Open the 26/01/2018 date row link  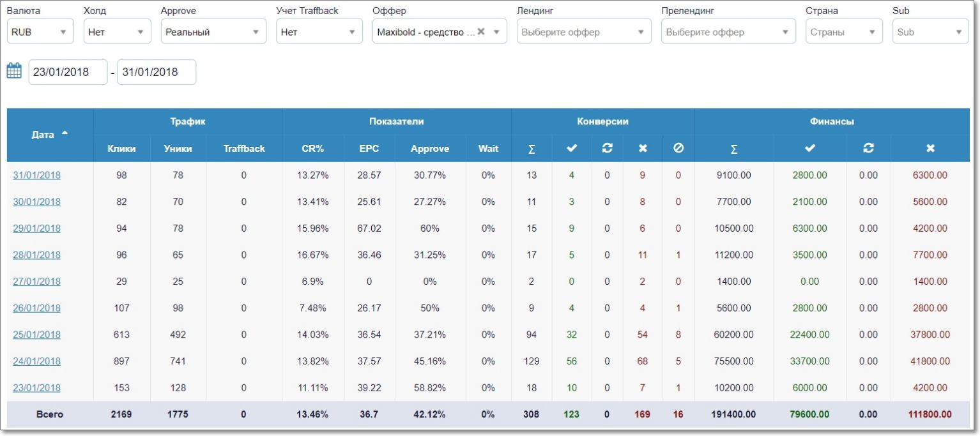36,308
